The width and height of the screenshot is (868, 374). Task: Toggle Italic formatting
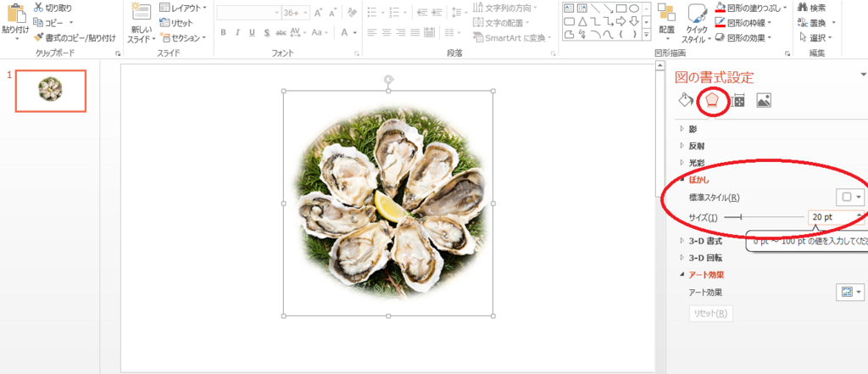237,33
